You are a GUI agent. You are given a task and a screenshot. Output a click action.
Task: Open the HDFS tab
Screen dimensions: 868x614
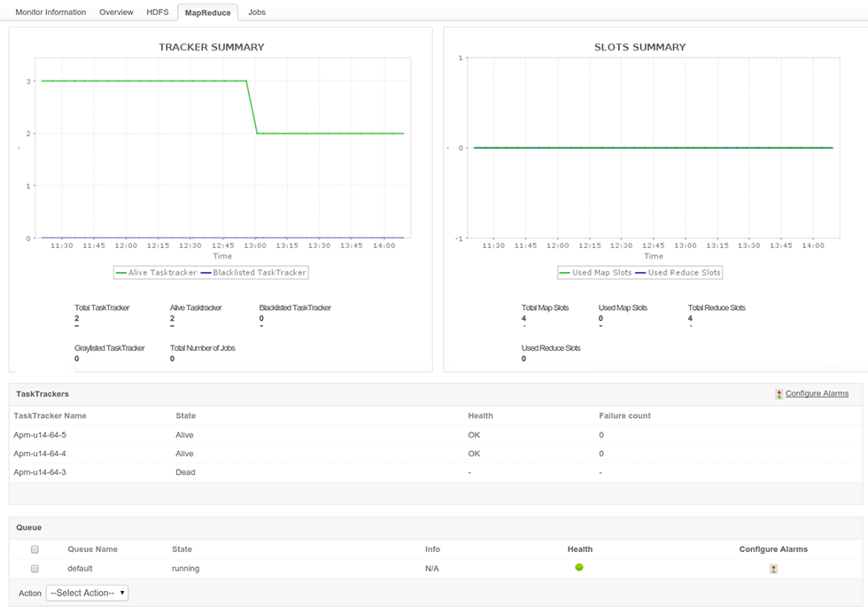(158, 12)
